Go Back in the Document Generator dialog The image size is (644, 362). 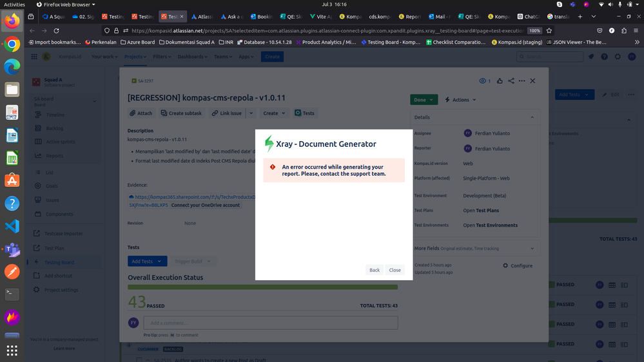374,270
